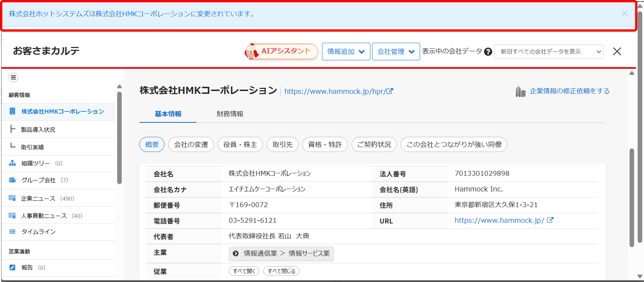
Task: Click the タイムライン list icon
Action: [x=12, y=231]
